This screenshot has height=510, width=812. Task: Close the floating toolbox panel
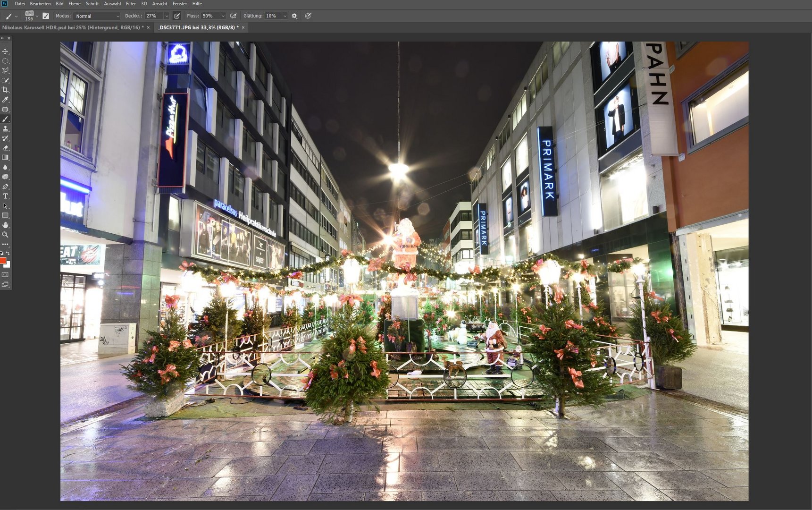click(9, 38)
